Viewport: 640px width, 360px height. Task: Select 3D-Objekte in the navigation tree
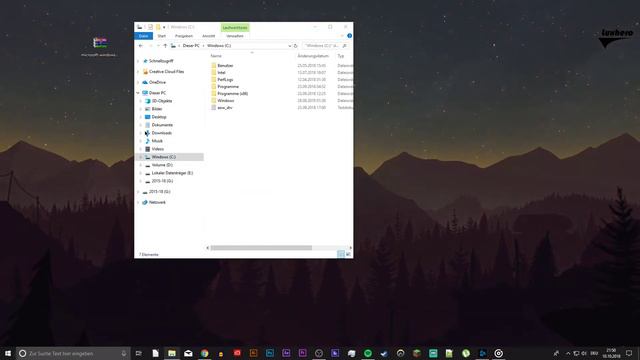click(162, 101)
